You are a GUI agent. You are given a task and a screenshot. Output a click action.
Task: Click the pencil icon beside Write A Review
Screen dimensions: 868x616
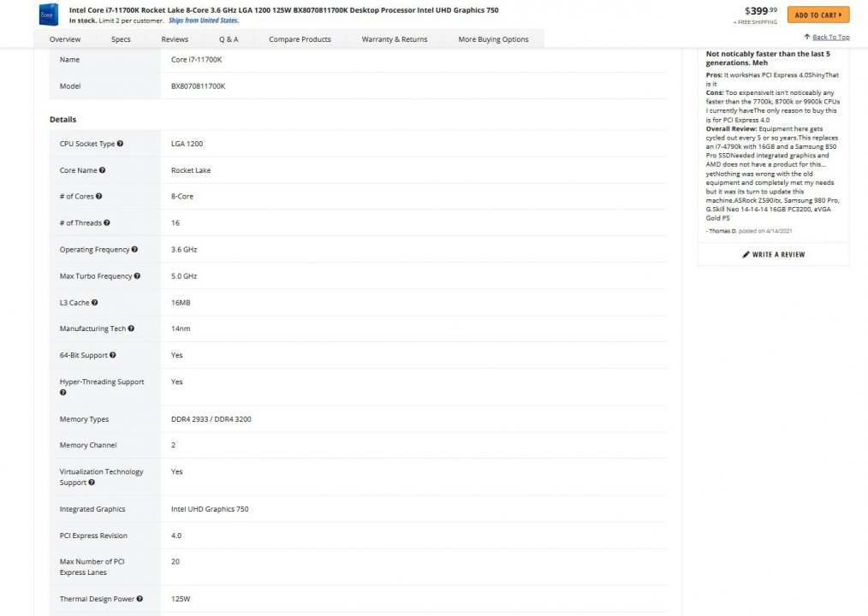(746, 253)
